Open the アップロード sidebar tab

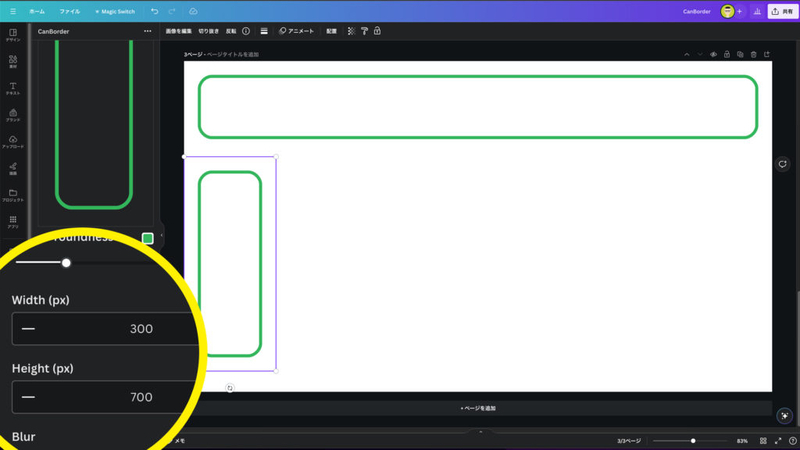pyautogui.click(x=13, y=142)
